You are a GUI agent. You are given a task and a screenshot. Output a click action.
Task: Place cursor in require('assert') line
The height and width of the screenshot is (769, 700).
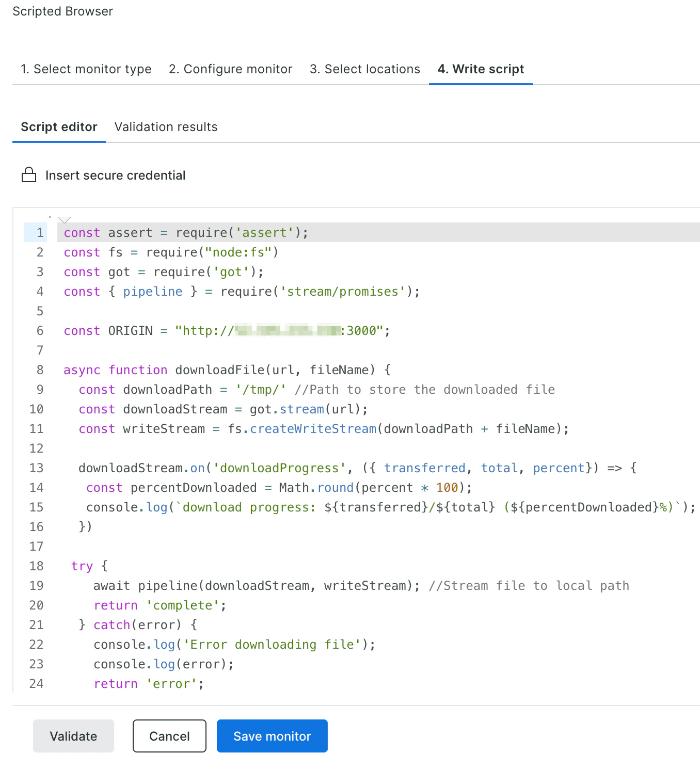186,233
